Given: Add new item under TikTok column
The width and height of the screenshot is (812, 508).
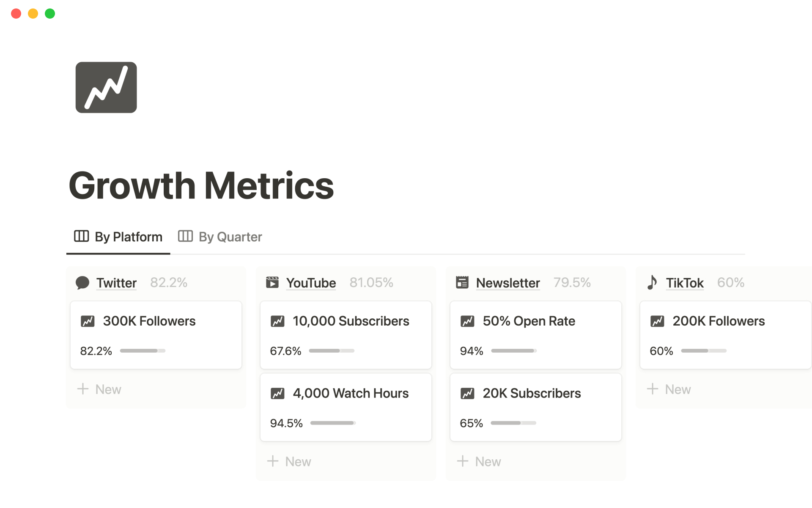Looking at the screenshot, I should click(x=669, y=389).
